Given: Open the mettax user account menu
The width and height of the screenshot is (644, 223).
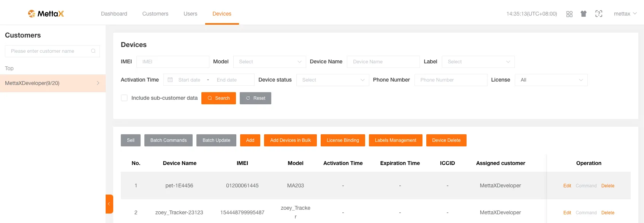Looking at the screenshot, I should point(625,14).
